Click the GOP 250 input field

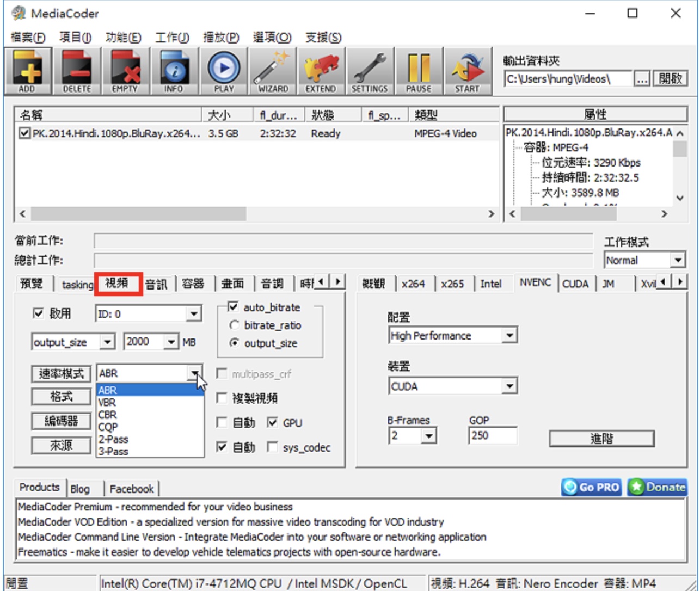pyautogui.click(x=493, y=435)
